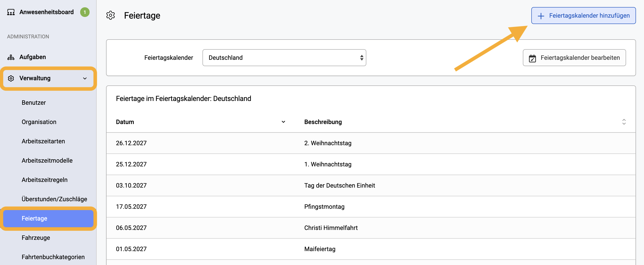This screenshot has height=265, width=644.
Task: Click Tag der Deutschen Einheit entry
Action: pos(339,185)
